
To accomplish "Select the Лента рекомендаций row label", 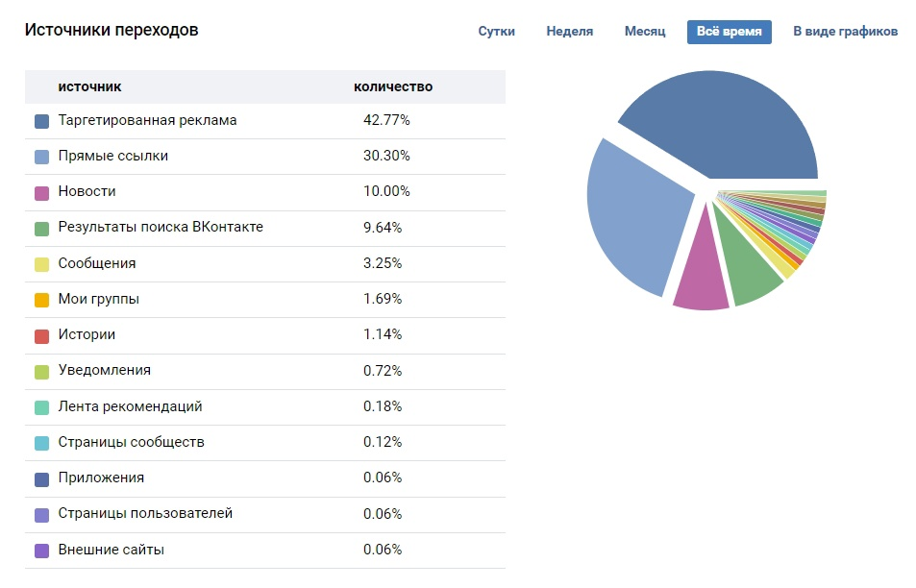I will (130, 406).
